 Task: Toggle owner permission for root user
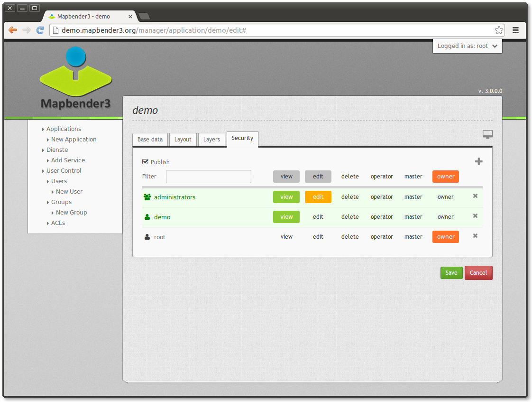click(446, 237)
